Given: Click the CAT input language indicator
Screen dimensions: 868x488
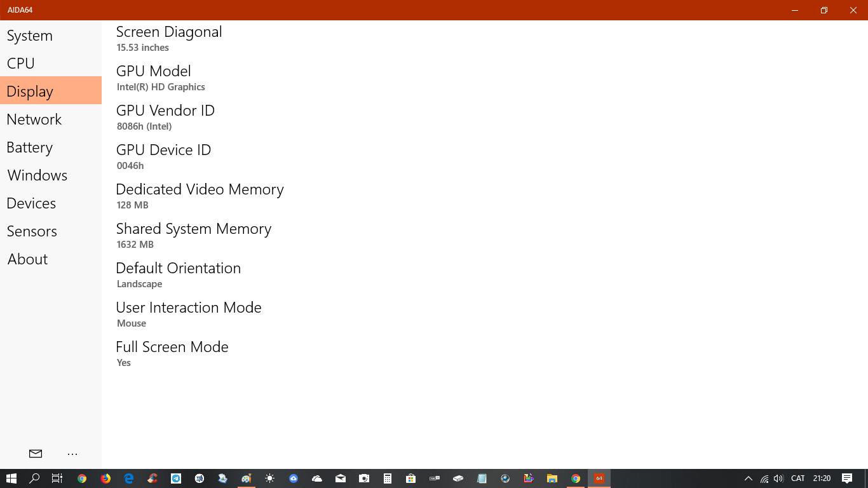Looking at the screenshot, I should [798, 478].
